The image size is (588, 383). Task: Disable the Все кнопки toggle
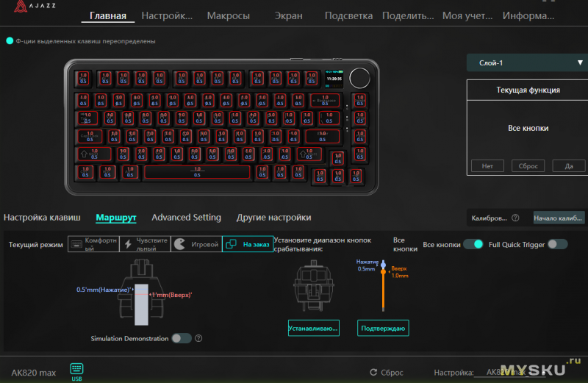[473, 244]
